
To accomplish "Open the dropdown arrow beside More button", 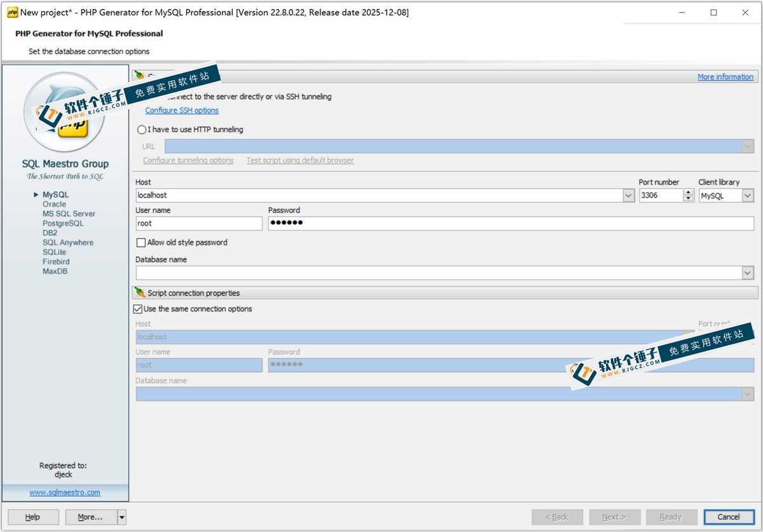I will point(123,517).
